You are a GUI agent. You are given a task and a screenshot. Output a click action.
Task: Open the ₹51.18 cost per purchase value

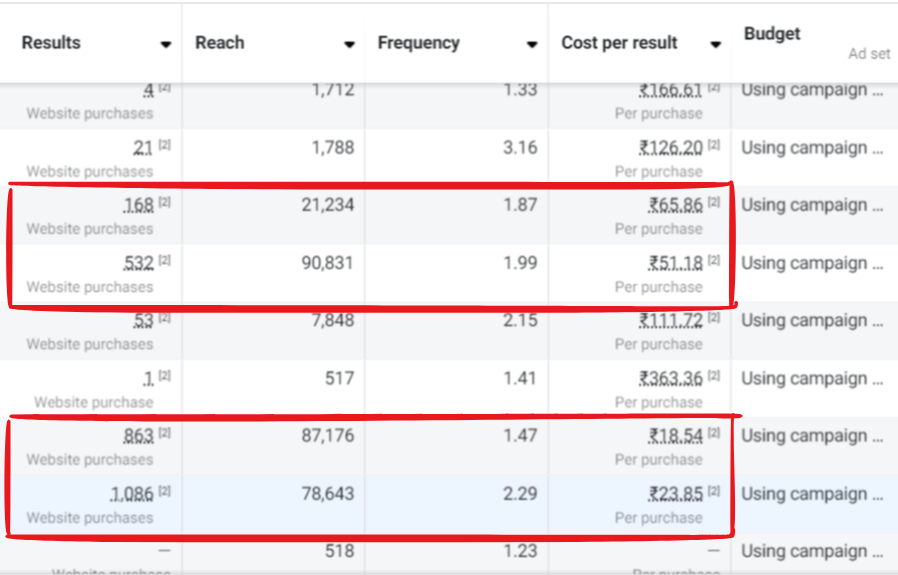[x=675, y=264]
